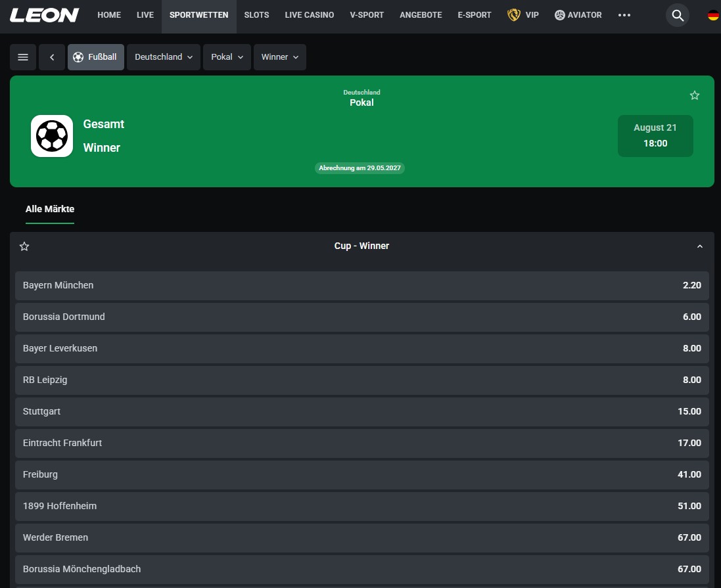Open the LIVE section
The width and height of the screenshot is (721, 588).
pyautogui.click(x=145, y=15)
